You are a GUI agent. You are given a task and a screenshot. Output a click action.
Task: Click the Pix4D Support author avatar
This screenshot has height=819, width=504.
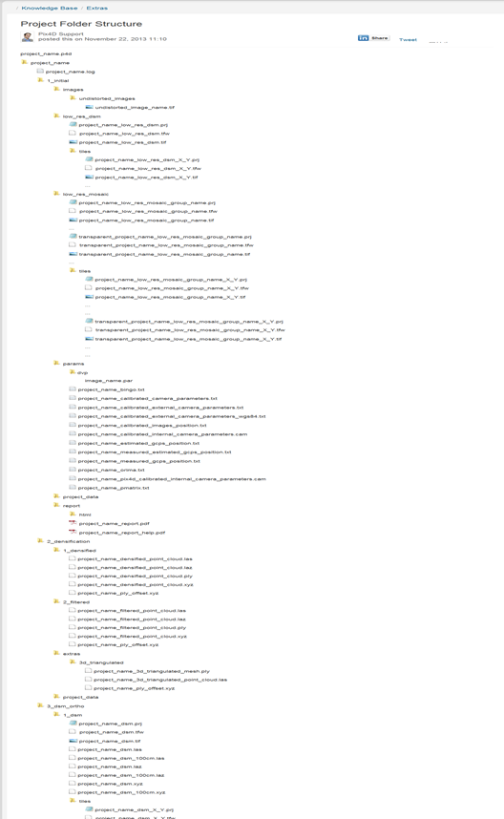coord(27,36)
